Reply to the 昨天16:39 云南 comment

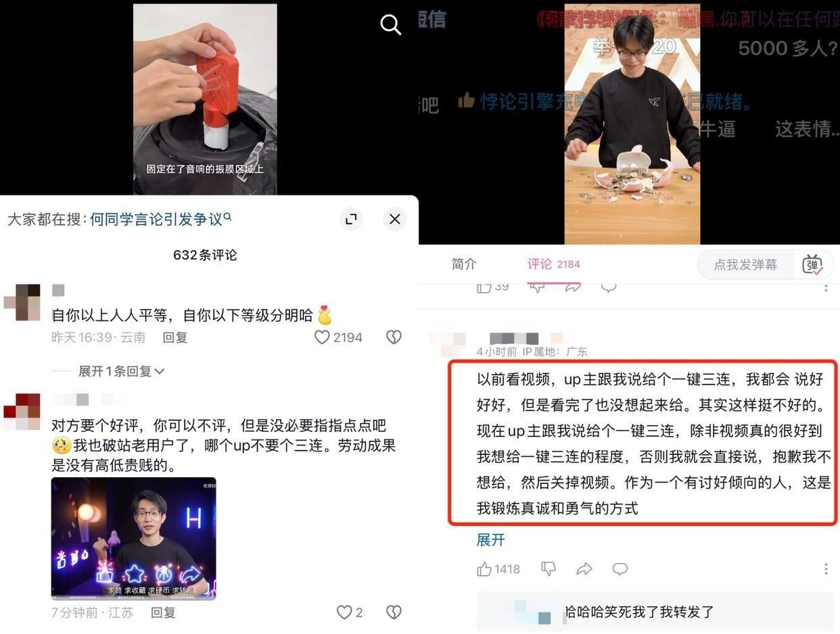click(175, 337)
